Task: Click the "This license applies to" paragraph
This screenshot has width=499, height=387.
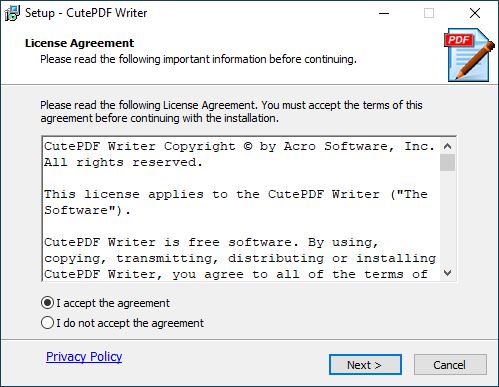Action: 236,202
